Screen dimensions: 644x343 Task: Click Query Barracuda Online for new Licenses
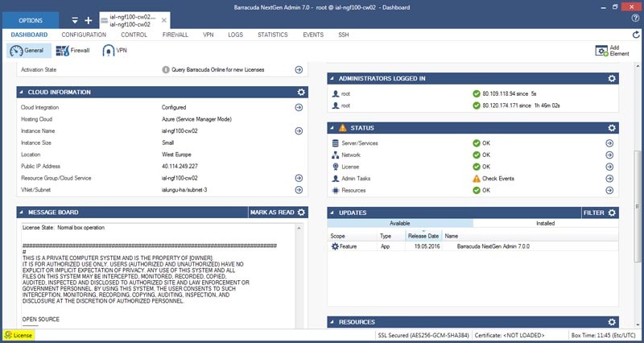pos(217,70)
